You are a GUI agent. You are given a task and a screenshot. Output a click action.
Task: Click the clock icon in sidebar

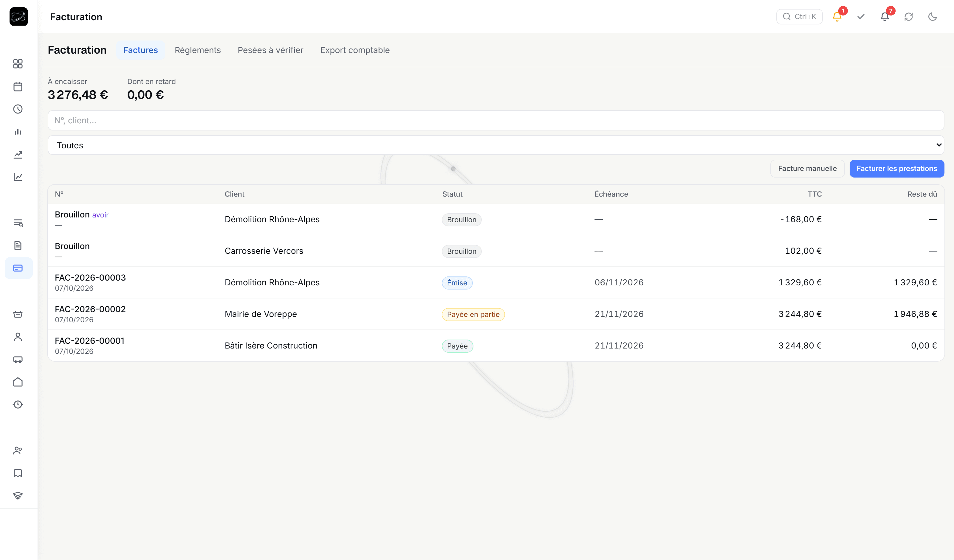[x=18, y=109]
